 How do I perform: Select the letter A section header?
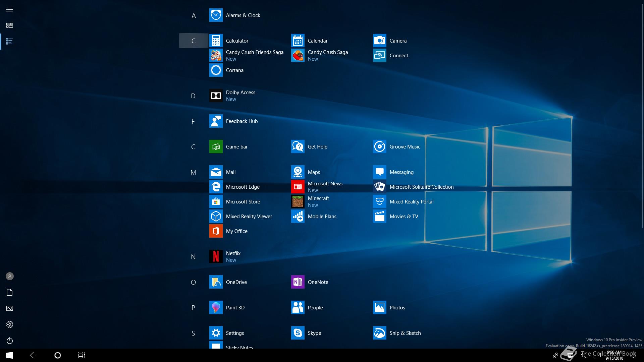(x=194, y=15)
